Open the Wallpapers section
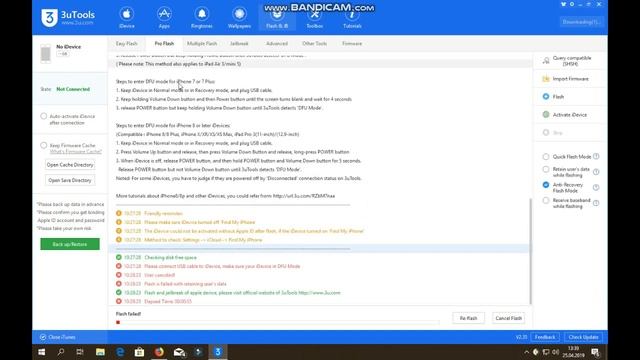Image resolution: width=640 pixels, height=360 pixels. pyautogui.click(x=239, y=18)
